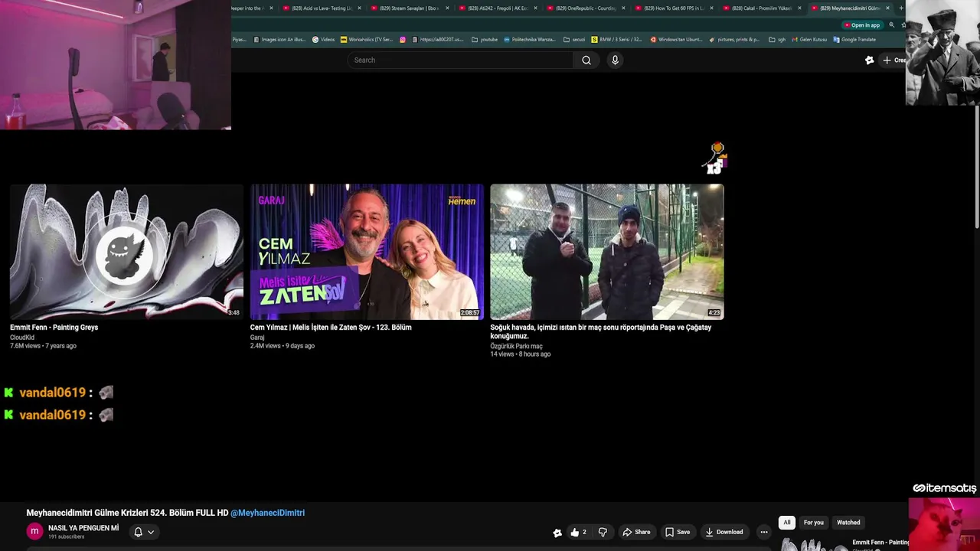
Task: Switch to the How To Get 60 FPS tab
Action: point(675,8)
